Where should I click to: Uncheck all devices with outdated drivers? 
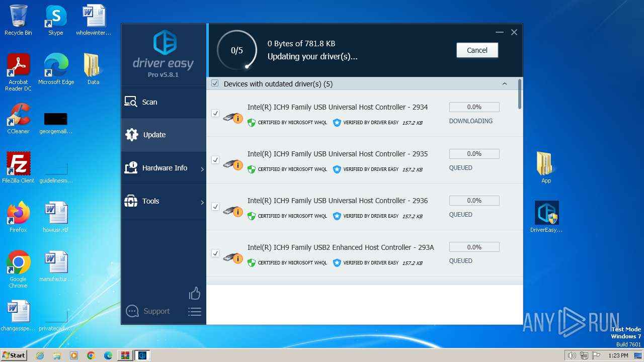tap(215, 83)
